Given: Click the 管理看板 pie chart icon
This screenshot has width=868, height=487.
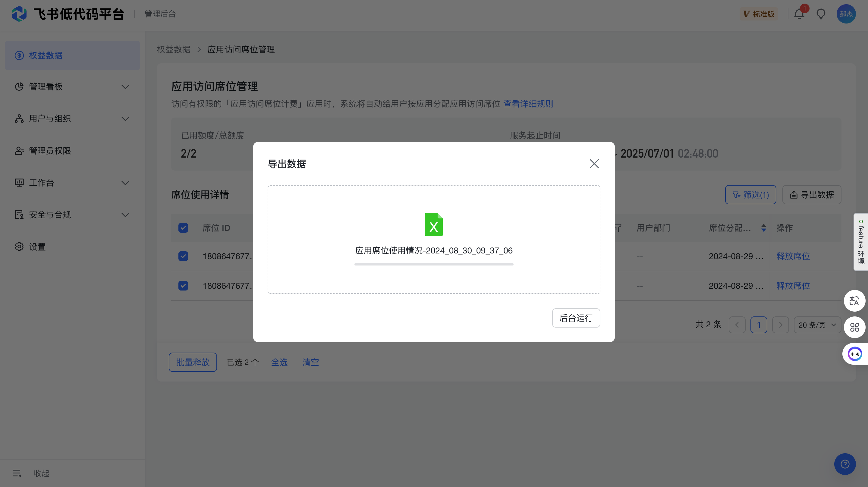Looking at the screenshot, I should point(19,86).
